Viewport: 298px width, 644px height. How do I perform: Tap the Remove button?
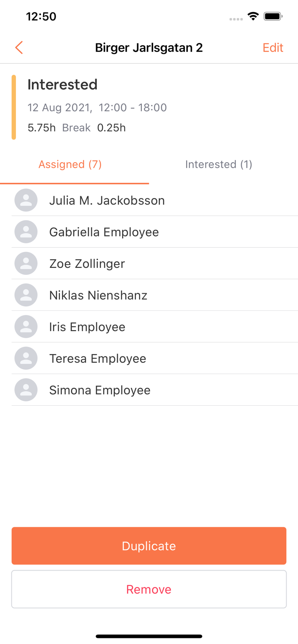pyautogui.click(x=149, y=589)
